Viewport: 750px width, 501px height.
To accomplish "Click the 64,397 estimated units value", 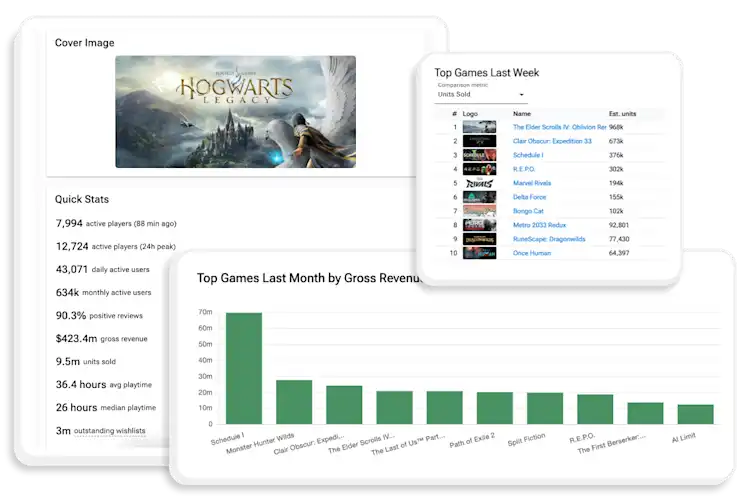I will pyautogui.click(x=619, y=253).
